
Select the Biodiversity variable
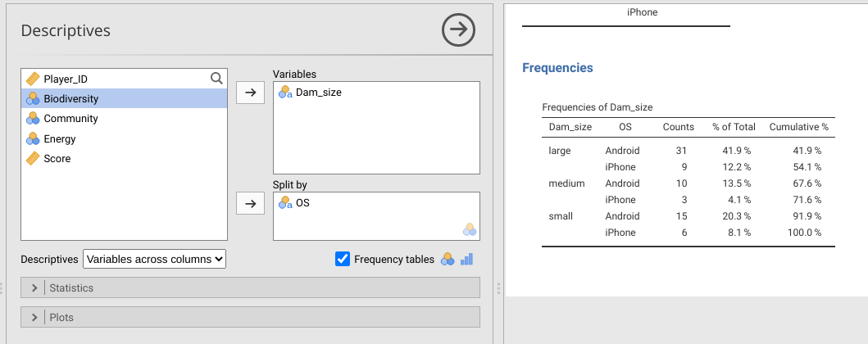[x=70, y=99]
